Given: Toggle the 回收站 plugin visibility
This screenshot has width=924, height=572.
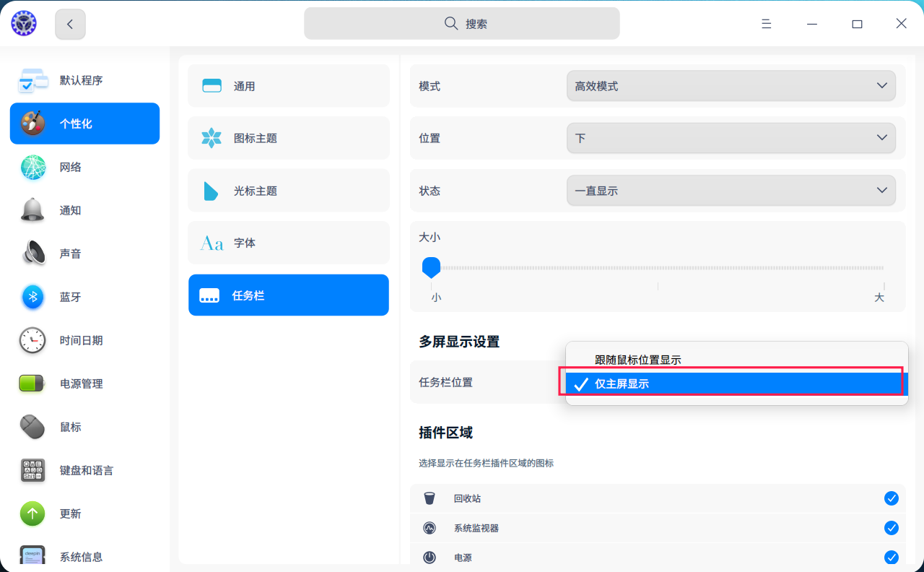Looking at the screenshot, I should pos(892,498).
